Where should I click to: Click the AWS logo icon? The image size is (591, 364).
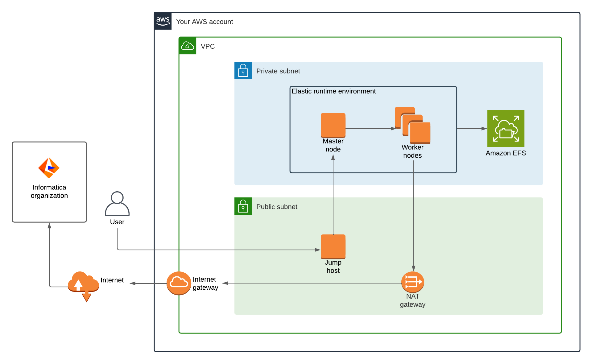(163, 21)
